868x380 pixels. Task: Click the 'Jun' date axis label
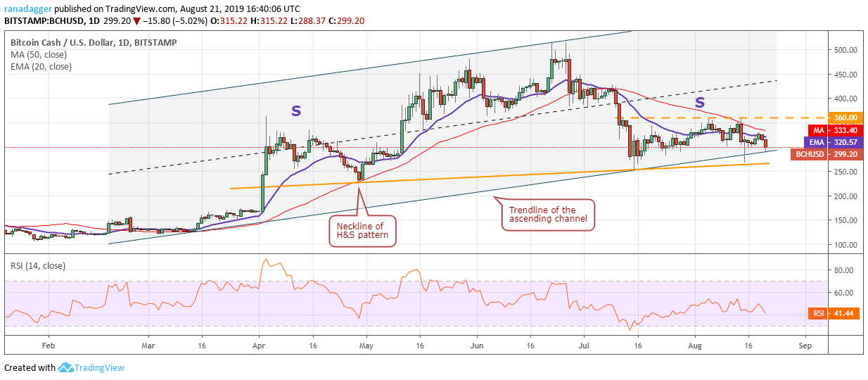[477, 346]
